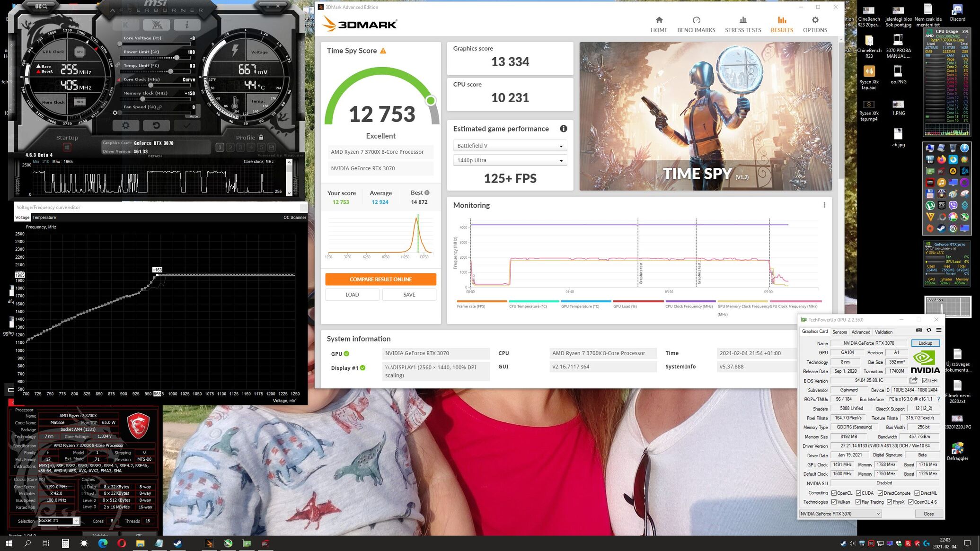Open the BENCHMARKS section in 3DMark

tap(696, 25)
